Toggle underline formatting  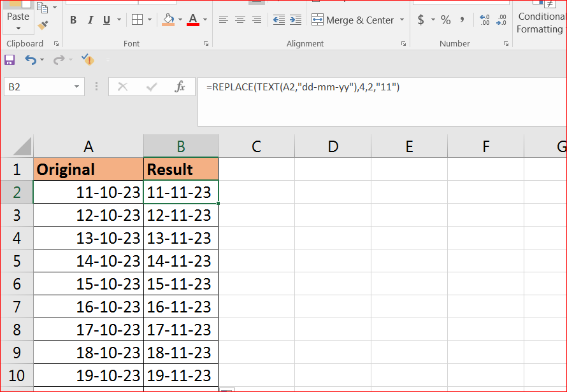tap(106, 20)
